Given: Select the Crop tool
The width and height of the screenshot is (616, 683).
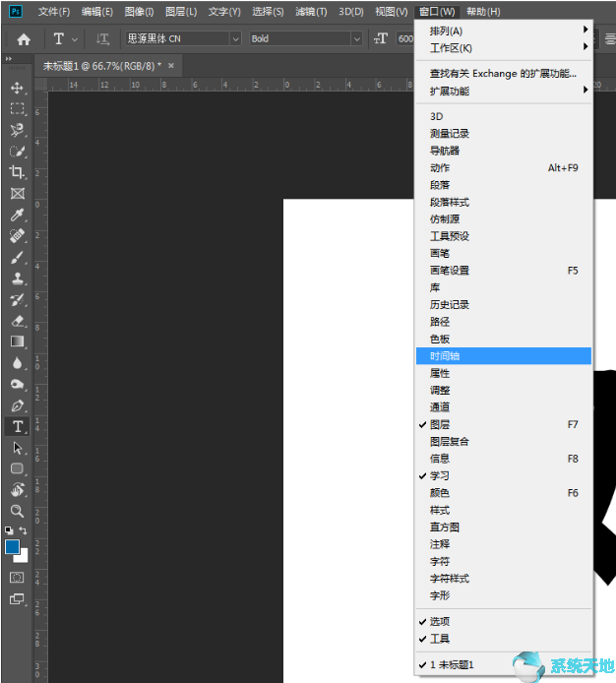Looking at the screenshot, I should click(17, 172).
